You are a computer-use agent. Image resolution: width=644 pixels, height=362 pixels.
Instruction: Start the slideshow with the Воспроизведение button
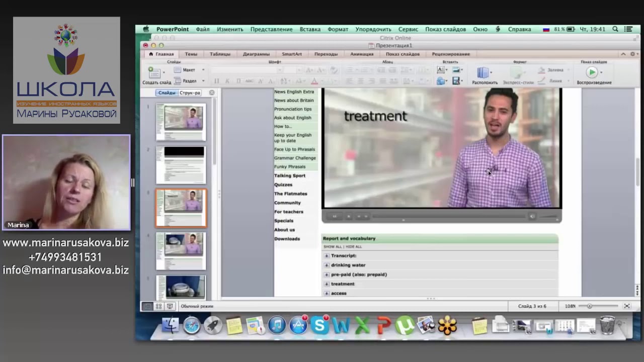[x=592, y=72]
